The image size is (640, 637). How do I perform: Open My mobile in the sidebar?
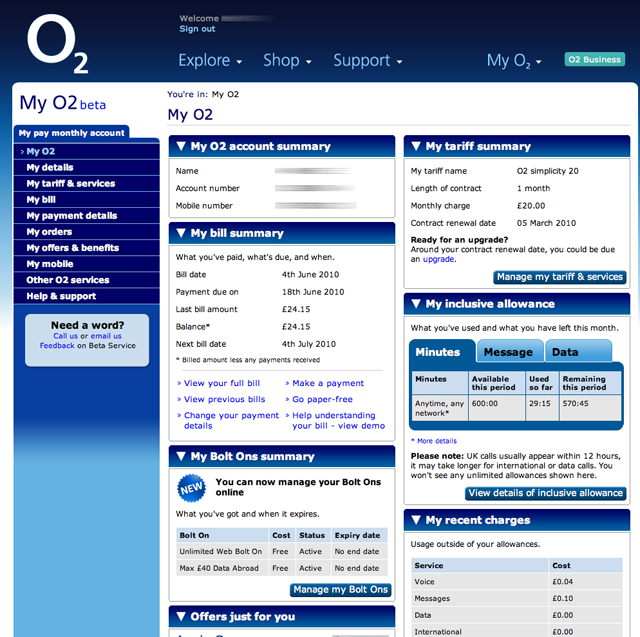coord(87,264)
